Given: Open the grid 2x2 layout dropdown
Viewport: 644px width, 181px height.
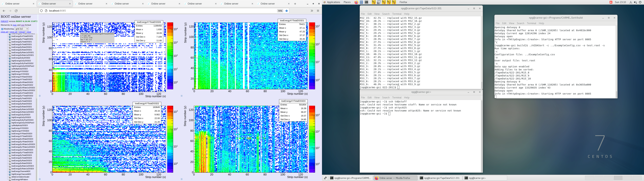Looking at the screenshot, I should (21, 29).
